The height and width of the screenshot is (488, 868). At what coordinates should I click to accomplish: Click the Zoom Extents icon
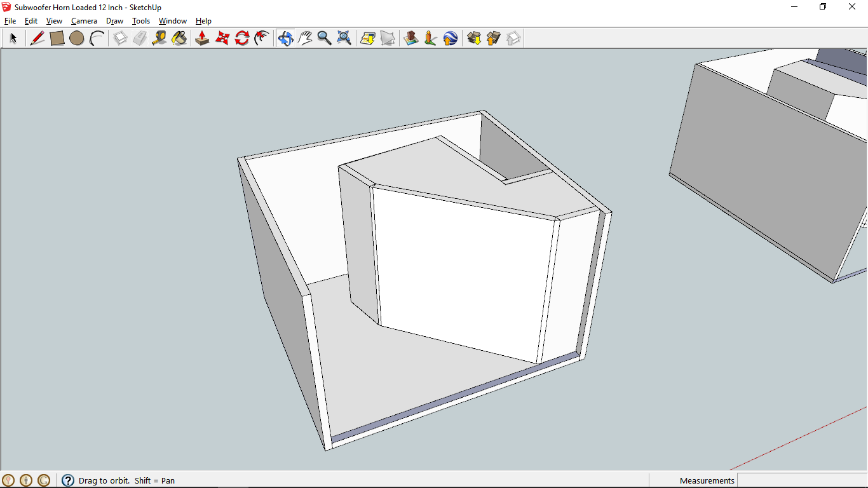(x=344, y=38)
